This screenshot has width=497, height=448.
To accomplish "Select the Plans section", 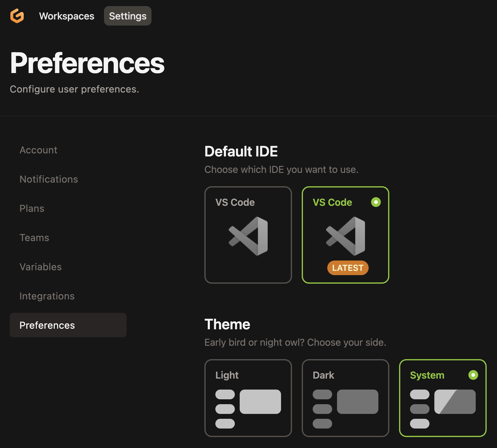I will [x=32, y=208].
